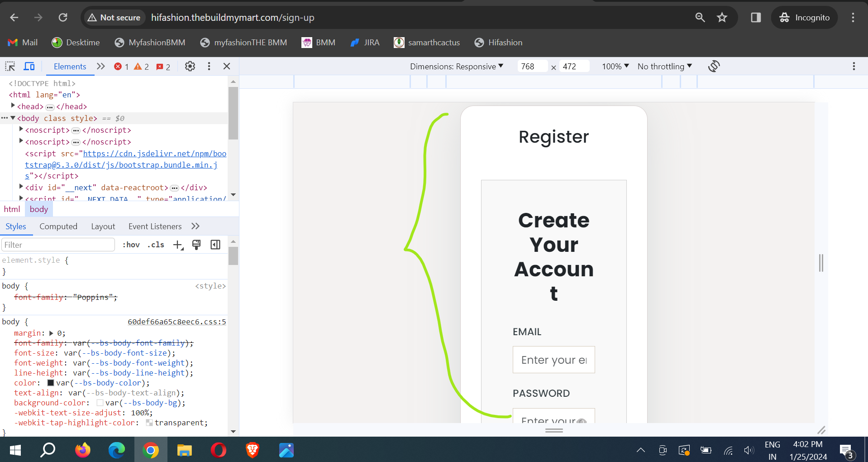The image size is (868, 462).
Task: Open the samarthcactus bookmark
Action: coord(427,43)
